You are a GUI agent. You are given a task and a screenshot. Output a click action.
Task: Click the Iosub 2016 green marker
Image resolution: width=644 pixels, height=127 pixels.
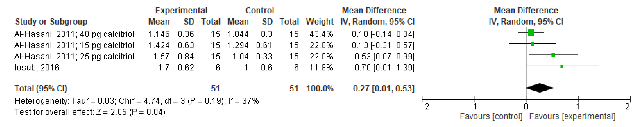click(x=562, y=66)
